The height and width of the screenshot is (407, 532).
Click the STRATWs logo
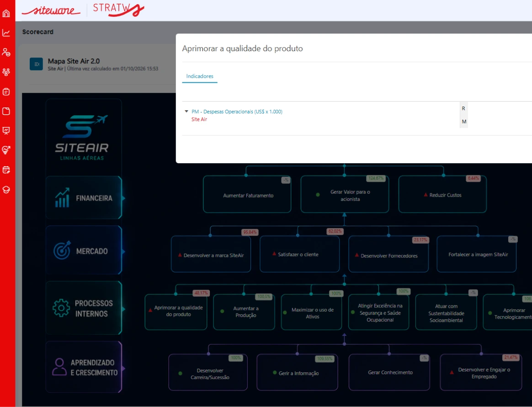point(118,10)
